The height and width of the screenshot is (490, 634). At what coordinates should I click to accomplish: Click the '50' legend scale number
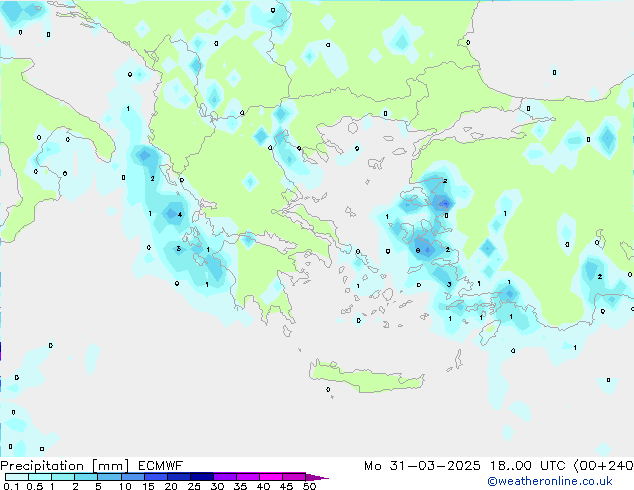[309, 486]
